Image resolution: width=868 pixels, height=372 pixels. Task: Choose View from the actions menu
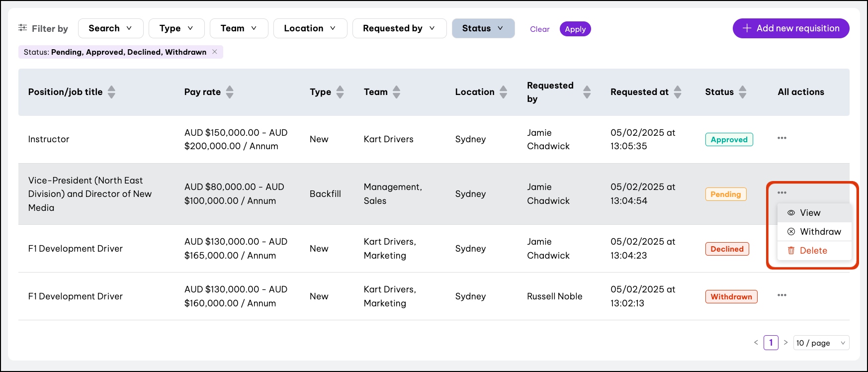pyautogui.click(x=810, y=213)
